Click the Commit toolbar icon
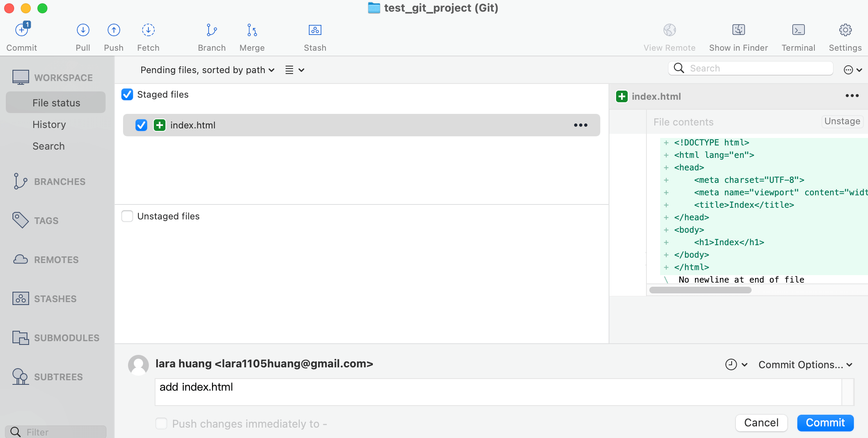The image size is (868, 438). (22, 31)
